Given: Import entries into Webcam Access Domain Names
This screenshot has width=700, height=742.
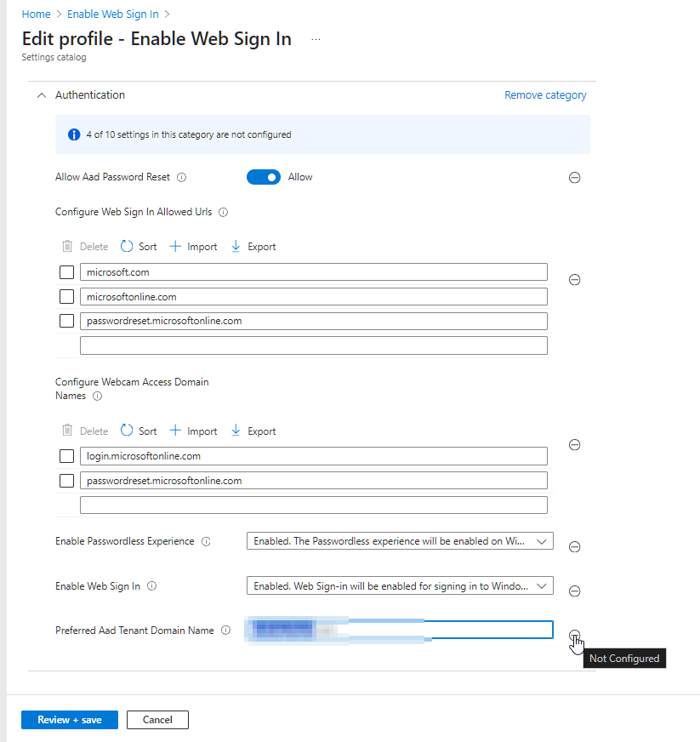Looking at the screenshot, I should tap(193, 431).
